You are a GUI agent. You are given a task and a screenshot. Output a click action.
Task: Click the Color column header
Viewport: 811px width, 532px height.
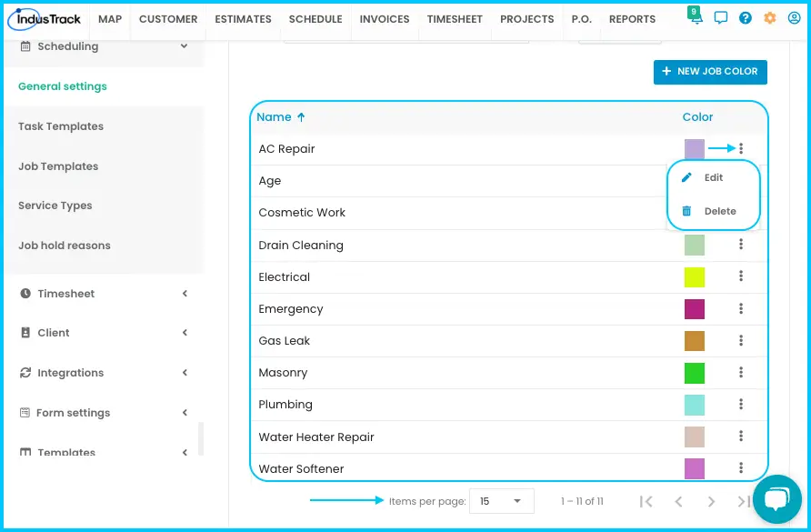(x=697, y=117)
